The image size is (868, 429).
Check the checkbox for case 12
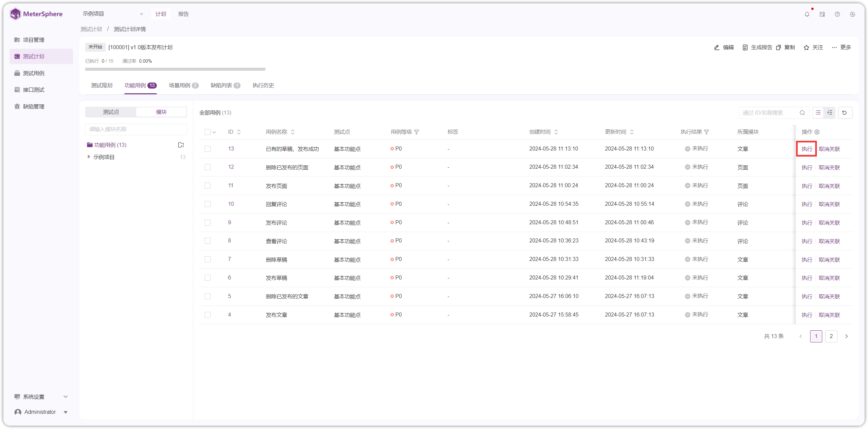point(208,167)
